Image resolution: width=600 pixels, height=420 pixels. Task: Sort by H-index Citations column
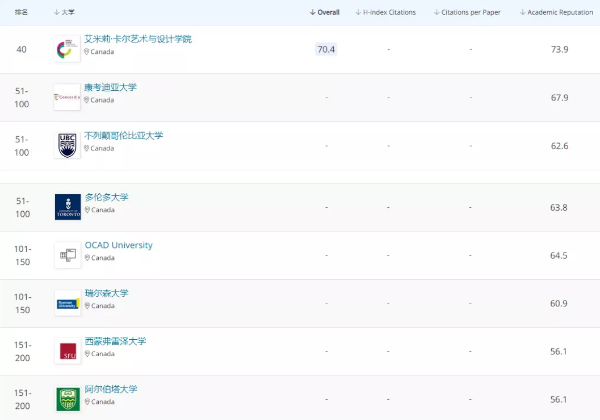pyautogui.click(x=387, y=12)
